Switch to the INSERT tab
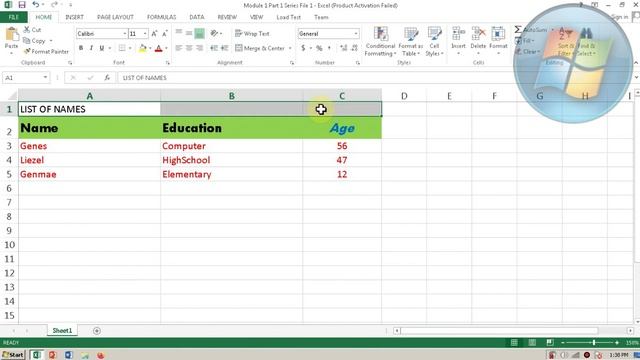The image size is (640, 360). click(x=74, y=17)
